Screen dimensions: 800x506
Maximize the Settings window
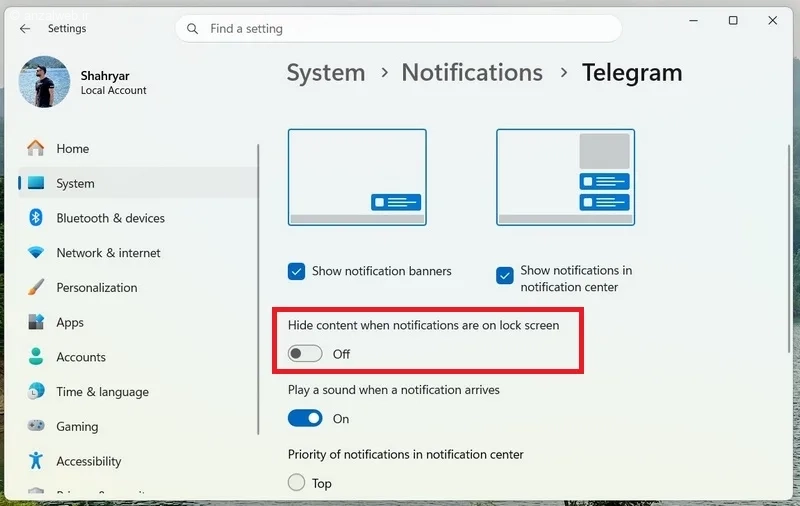733,20
